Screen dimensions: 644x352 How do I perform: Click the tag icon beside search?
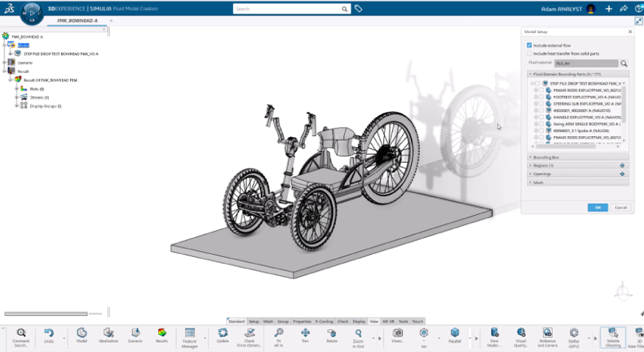359,9
